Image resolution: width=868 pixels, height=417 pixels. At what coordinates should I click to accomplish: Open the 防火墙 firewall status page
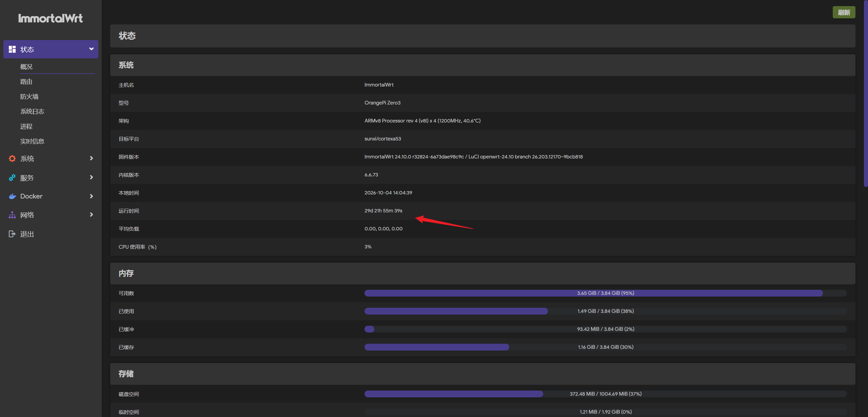29,97
